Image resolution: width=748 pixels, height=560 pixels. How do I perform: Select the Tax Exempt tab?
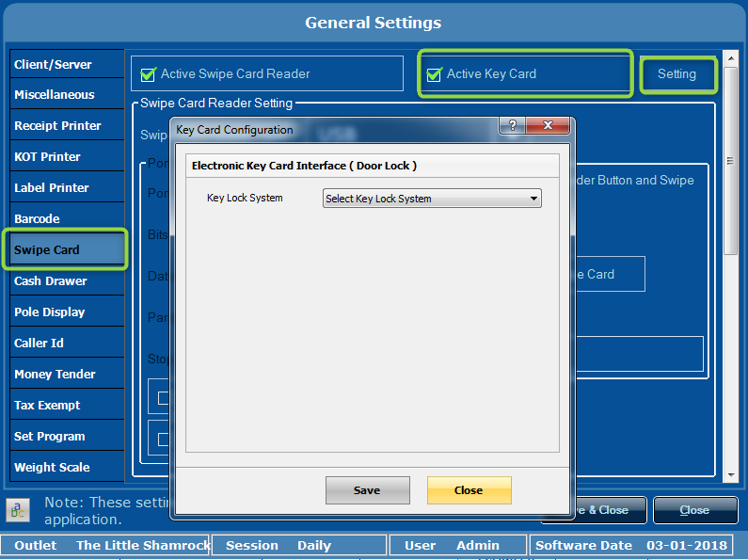pyautogui.click(x=67, y=405)
